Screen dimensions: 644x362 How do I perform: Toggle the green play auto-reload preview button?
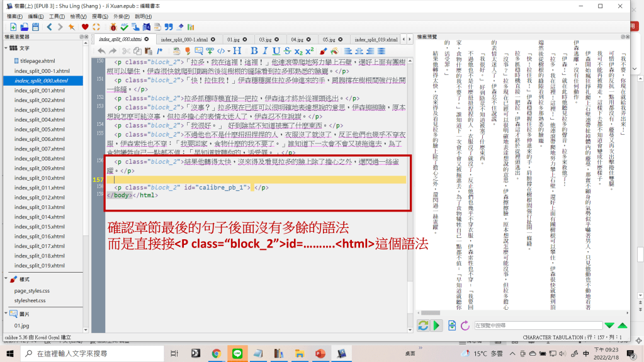pos(437,325)
